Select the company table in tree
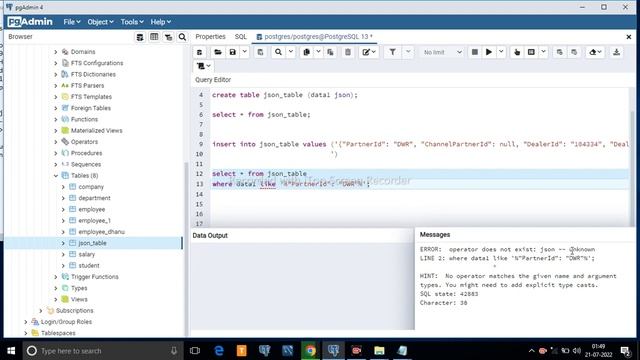Screen dimensions: 640x360 pyautogui.click(x=91, y=187)
